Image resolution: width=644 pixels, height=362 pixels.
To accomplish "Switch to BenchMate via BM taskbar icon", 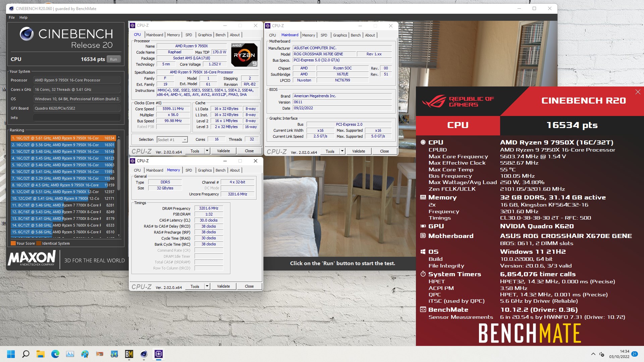I will pyautogui.click(x=129, y=354).
